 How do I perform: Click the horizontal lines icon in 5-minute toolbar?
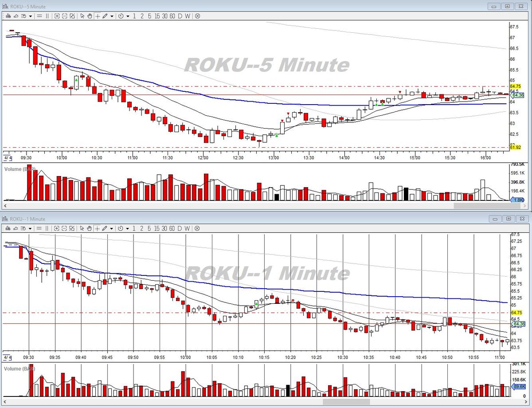pos(39,16)
